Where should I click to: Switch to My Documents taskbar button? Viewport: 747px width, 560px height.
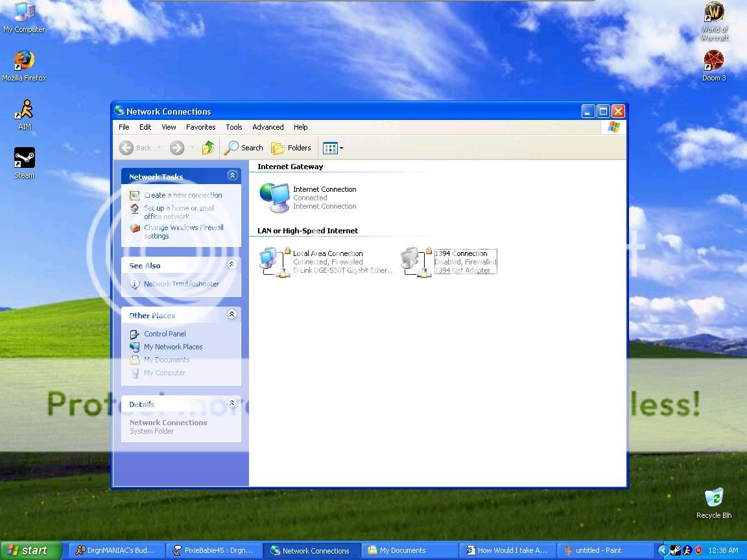pos(410,550)
